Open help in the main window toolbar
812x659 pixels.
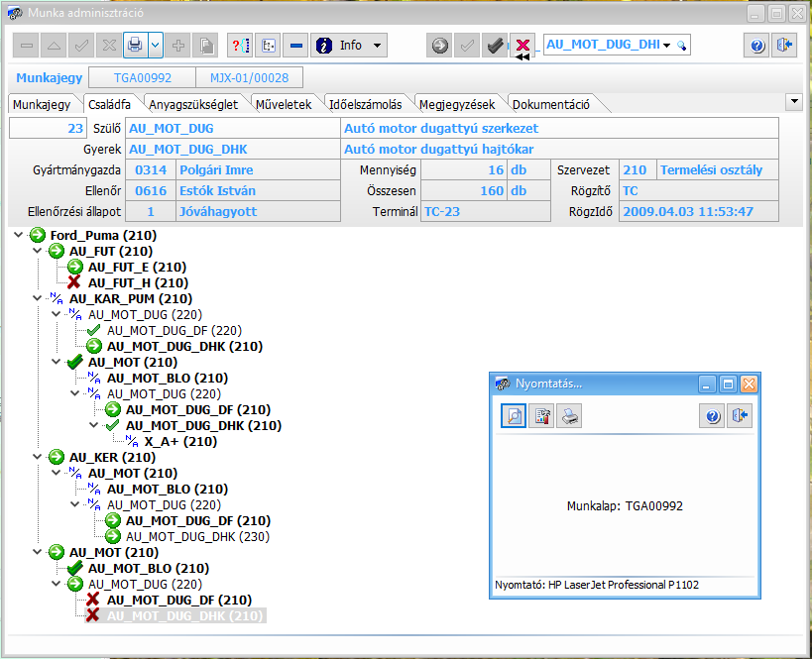pos(757,46)
